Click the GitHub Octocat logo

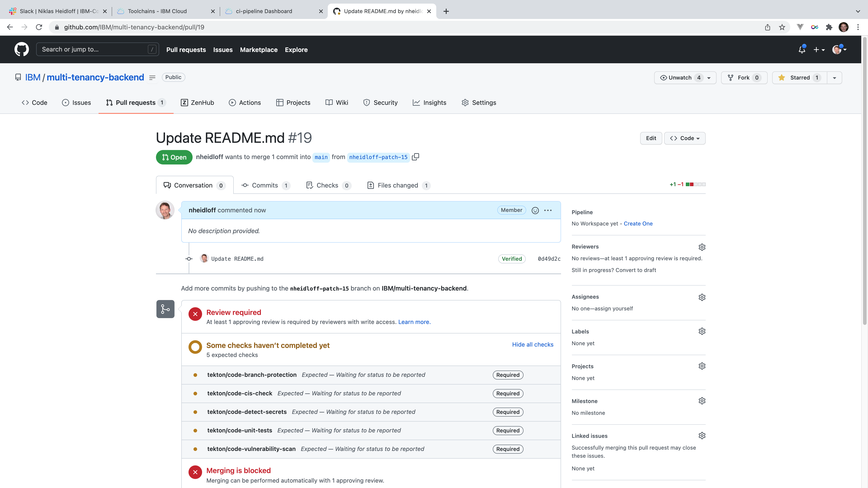[21, 49]
